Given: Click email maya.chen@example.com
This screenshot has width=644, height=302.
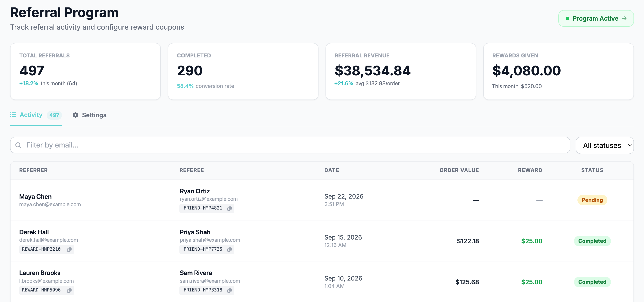Looking at the screenshot, I should pyautogui.click(x=50, y=204).
